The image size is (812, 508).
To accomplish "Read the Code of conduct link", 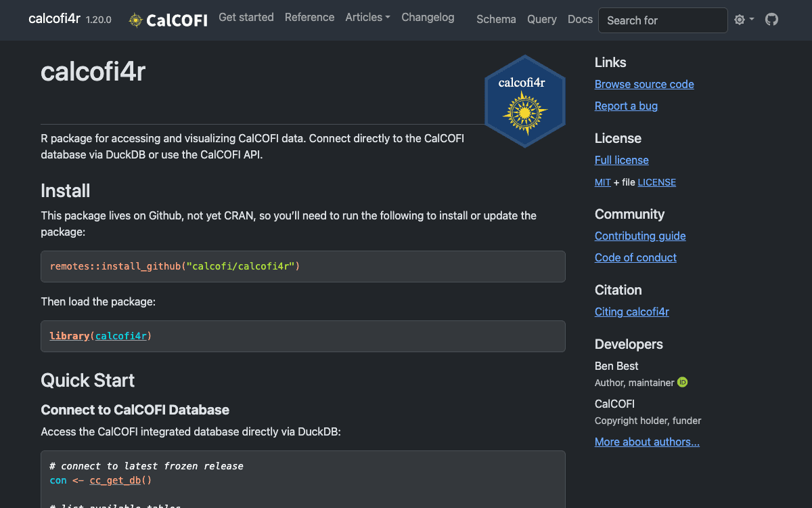I will (x=635, y=257).
